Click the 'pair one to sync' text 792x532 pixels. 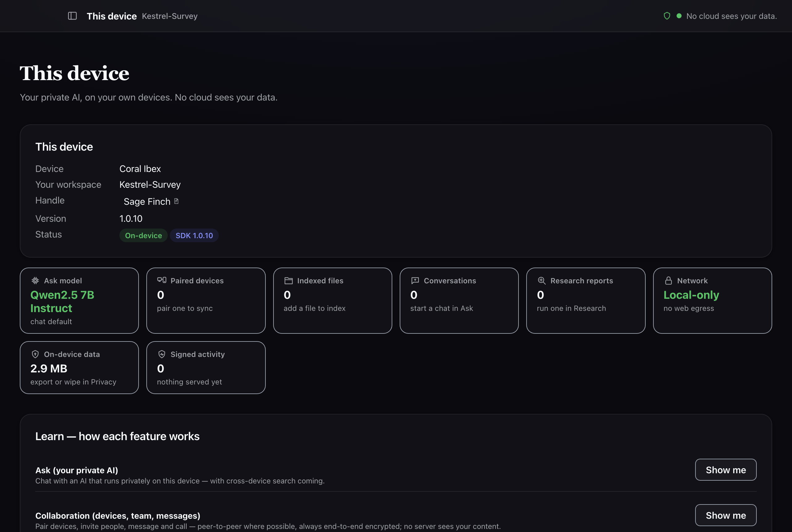tap(185, 308)
